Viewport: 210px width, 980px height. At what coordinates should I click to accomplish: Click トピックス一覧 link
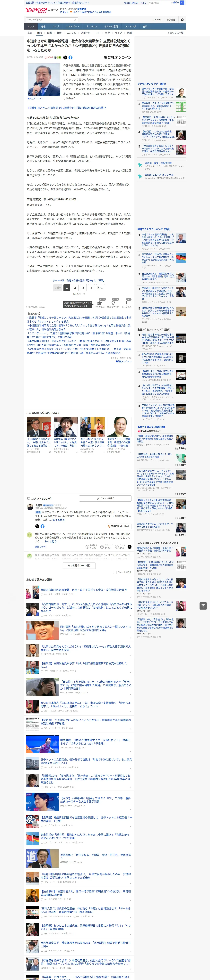[175, 33]
